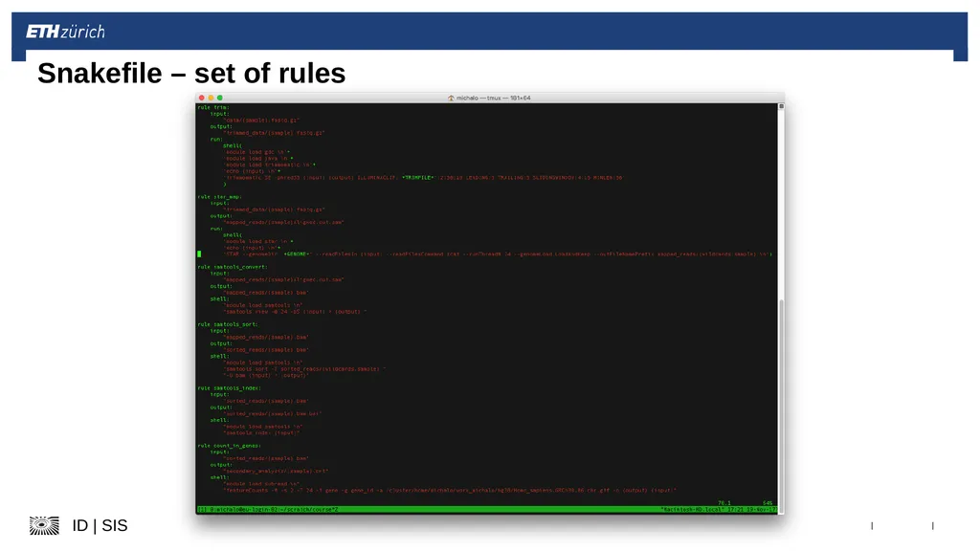
Task: Click the ETH Zürich logo
Action: [x=66, y=32]
